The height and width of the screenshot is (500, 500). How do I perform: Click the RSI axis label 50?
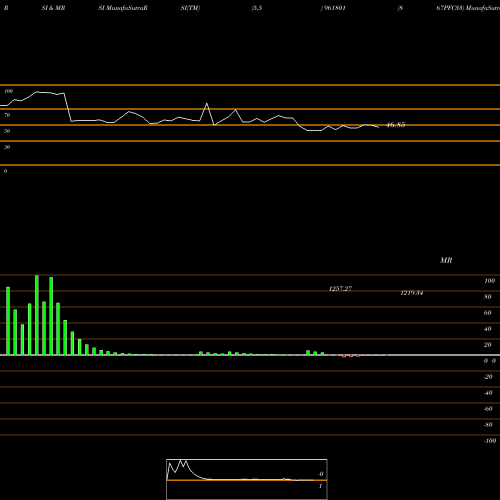point(7,131)
